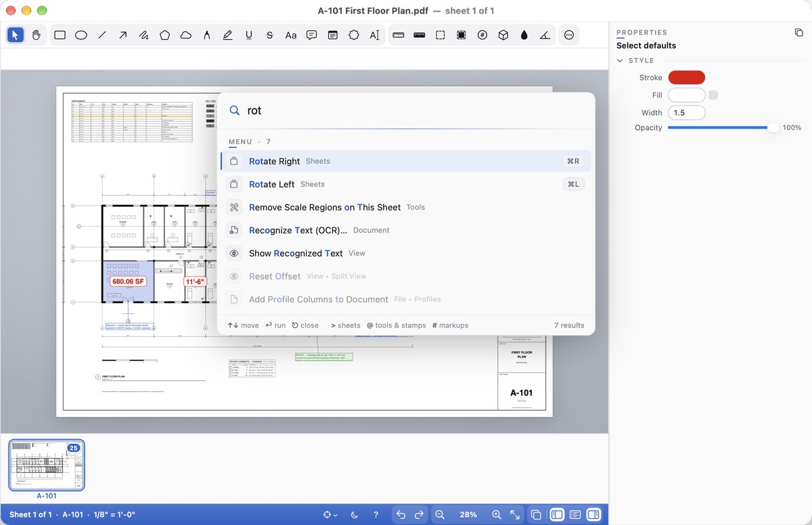Pick the highlighter tool

pyautogui.click(x=228, y=35)
